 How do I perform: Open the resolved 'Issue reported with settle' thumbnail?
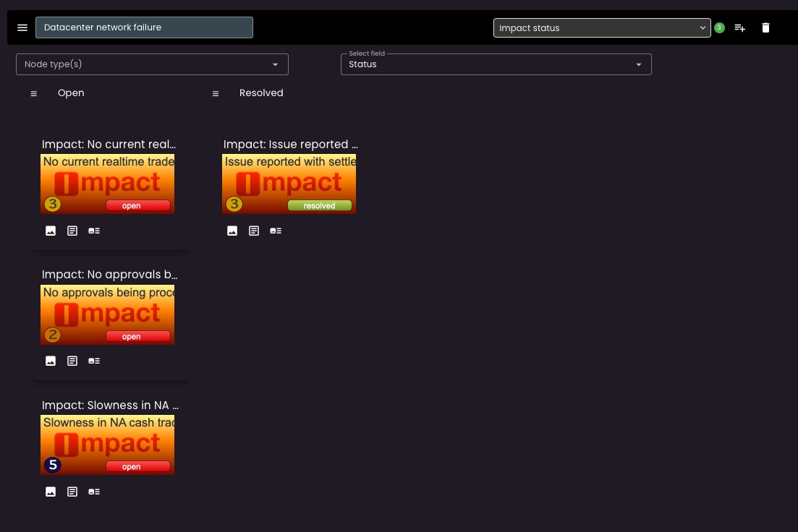(289, 184)
